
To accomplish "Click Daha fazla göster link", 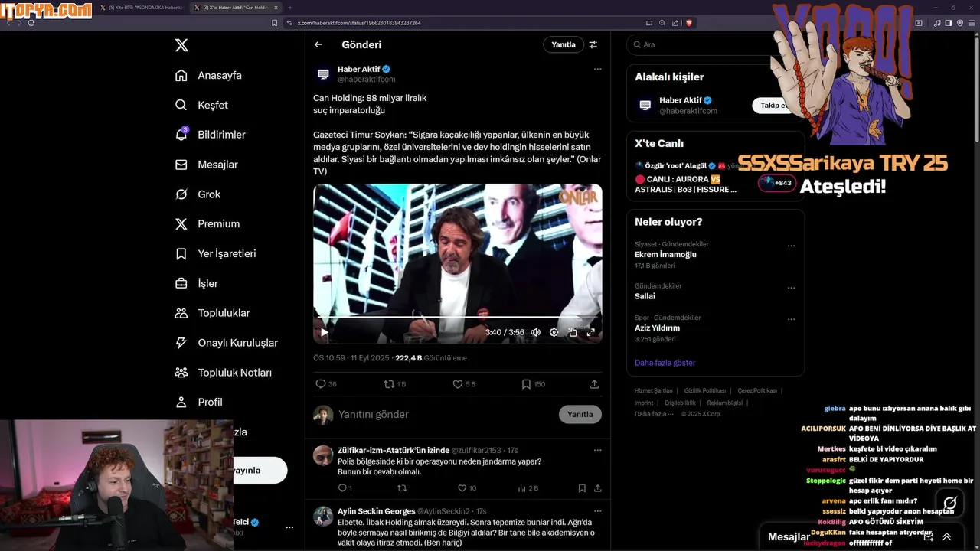I will (665, 363).
